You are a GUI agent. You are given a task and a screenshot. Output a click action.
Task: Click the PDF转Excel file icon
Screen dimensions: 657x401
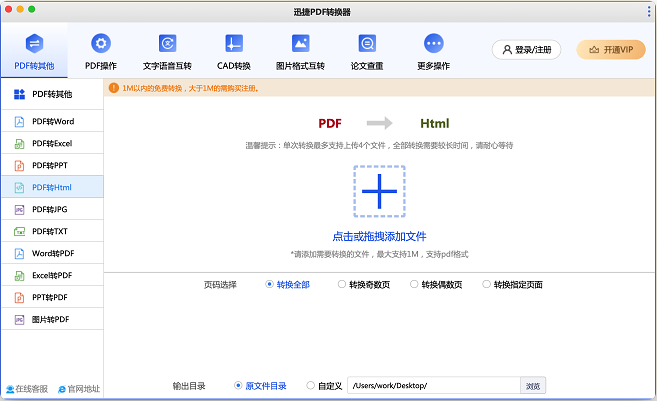coord(19,144)
